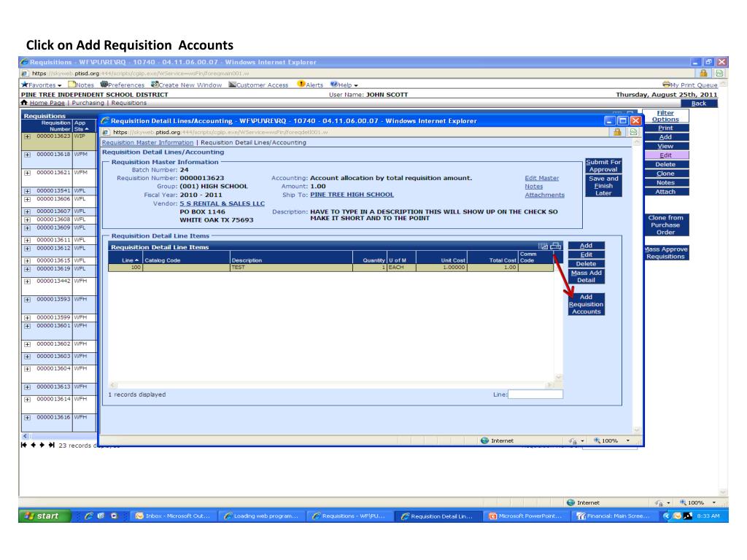Expand requisition 0000013616 row
Image resolution: width=747 pixels, height=560 pixels.
coord(27,418)
